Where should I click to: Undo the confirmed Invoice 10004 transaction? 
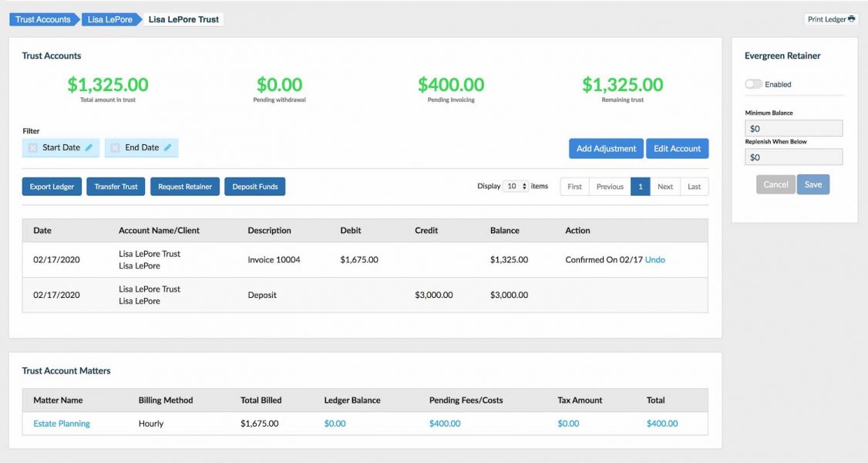[x=654, y=260]
